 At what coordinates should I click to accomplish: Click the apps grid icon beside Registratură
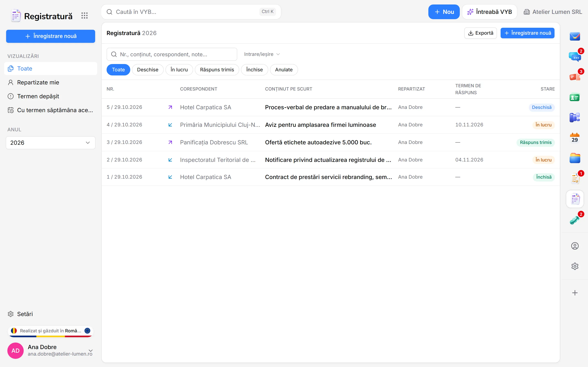pos(84,16)
